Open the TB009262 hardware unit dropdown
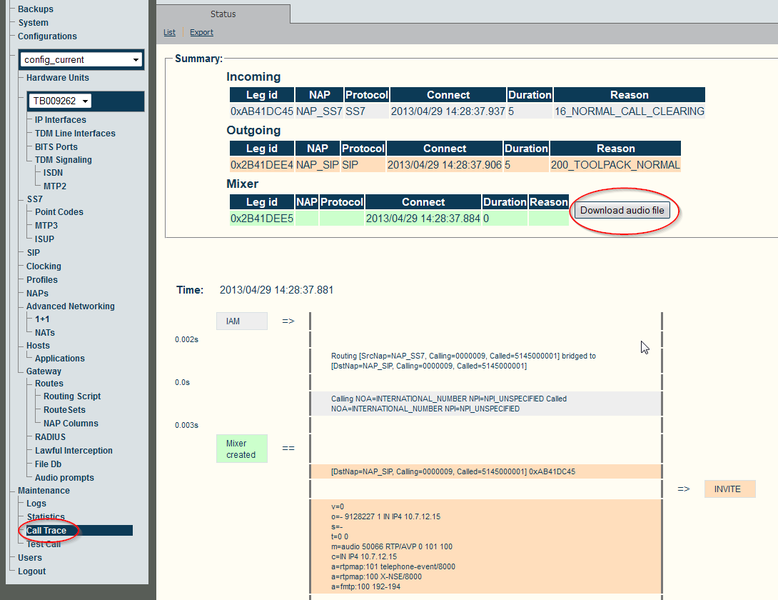The image size is (778, 600). (60, 101)
